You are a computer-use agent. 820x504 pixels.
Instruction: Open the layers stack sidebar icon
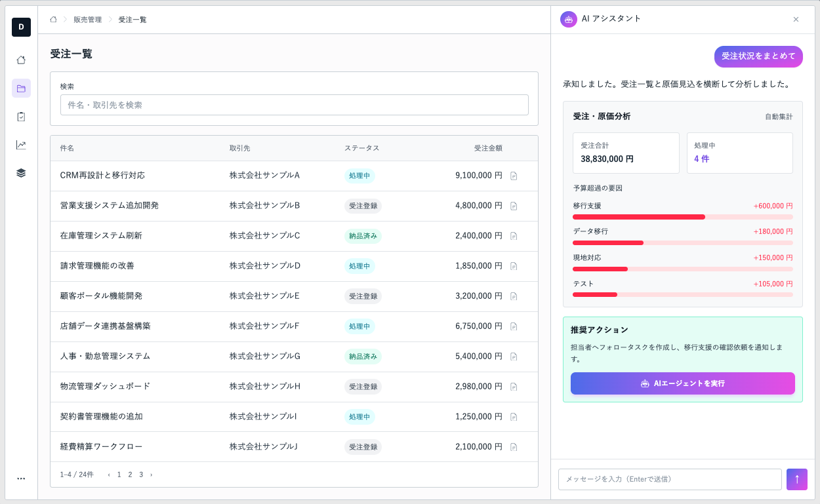(x=21, y=173)
